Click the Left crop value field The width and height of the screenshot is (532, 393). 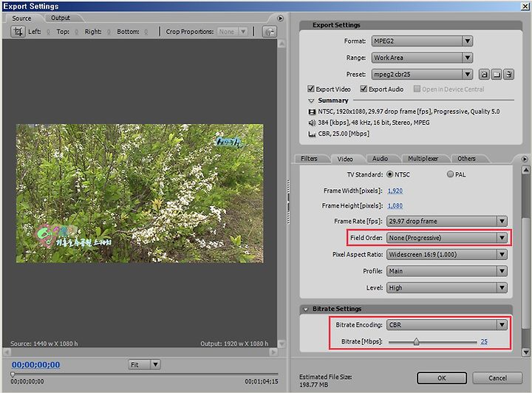tap(49, 32)
